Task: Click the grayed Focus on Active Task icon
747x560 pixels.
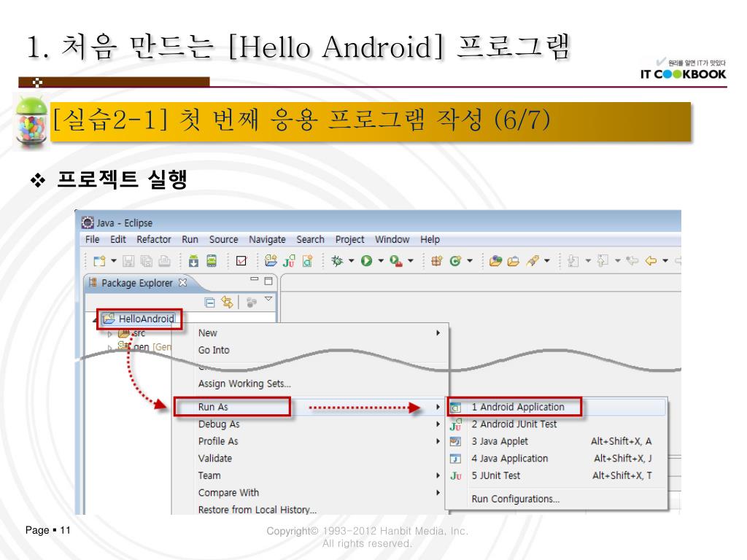Action: 252,303
